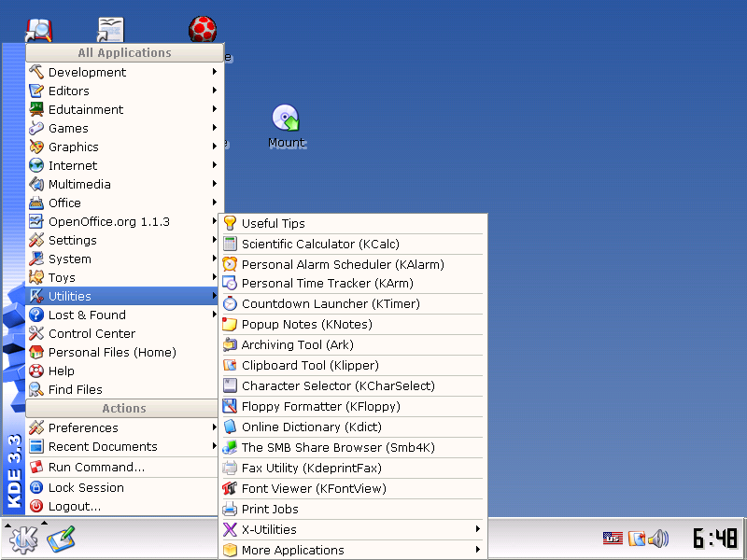
Task: Expand the More Applications submenu arrow
Action: coord(478,550)
